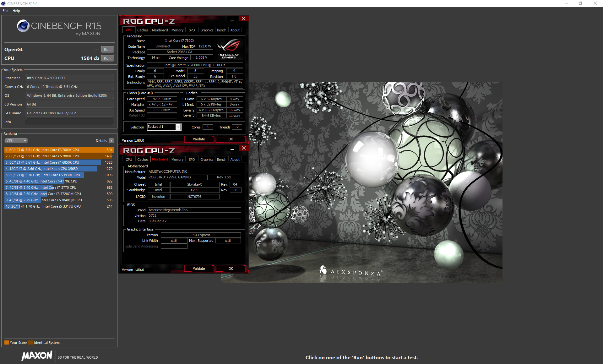Image resolution: width=603 pixels, height=364 pixels.
Task: Select the i7-3770 ranking entry
Action: (x=59, y=187)
